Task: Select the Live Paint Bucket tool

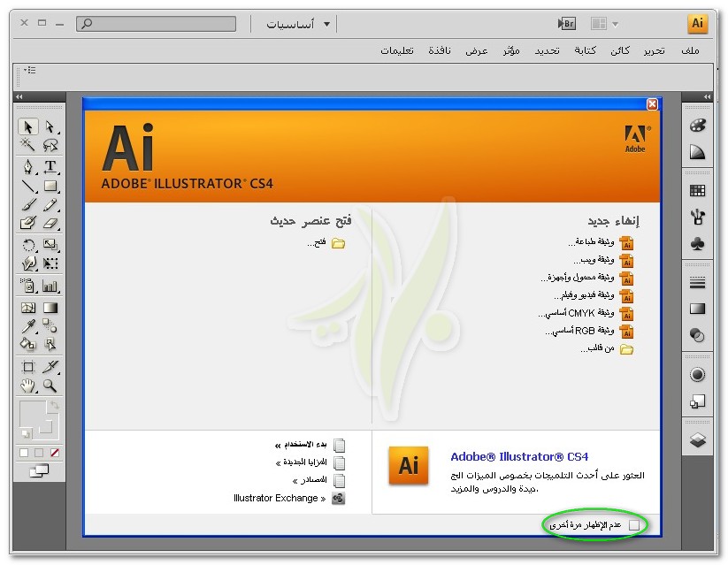Action: pos(27,344)
